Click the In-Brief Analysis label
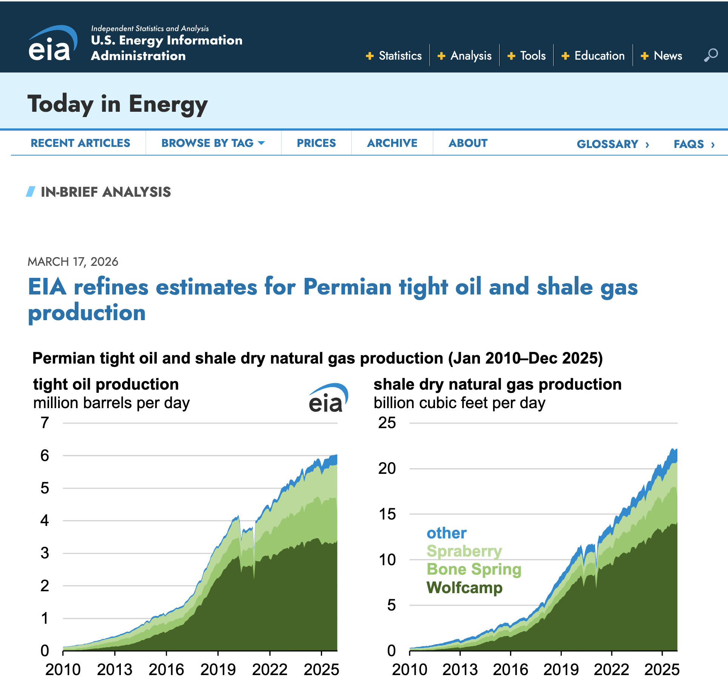 106,192
